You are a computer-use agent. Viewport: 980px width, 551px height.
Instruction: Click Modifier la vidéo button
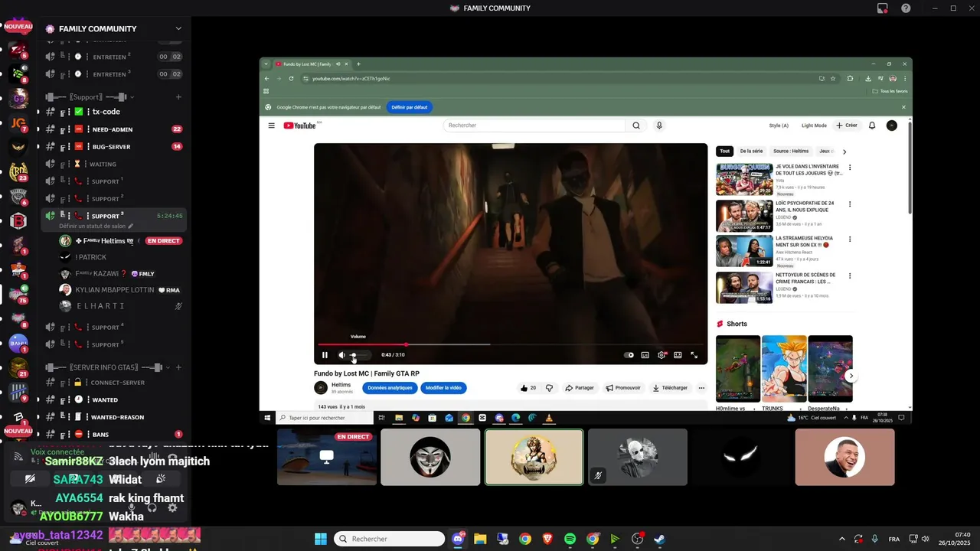(443, 388)
